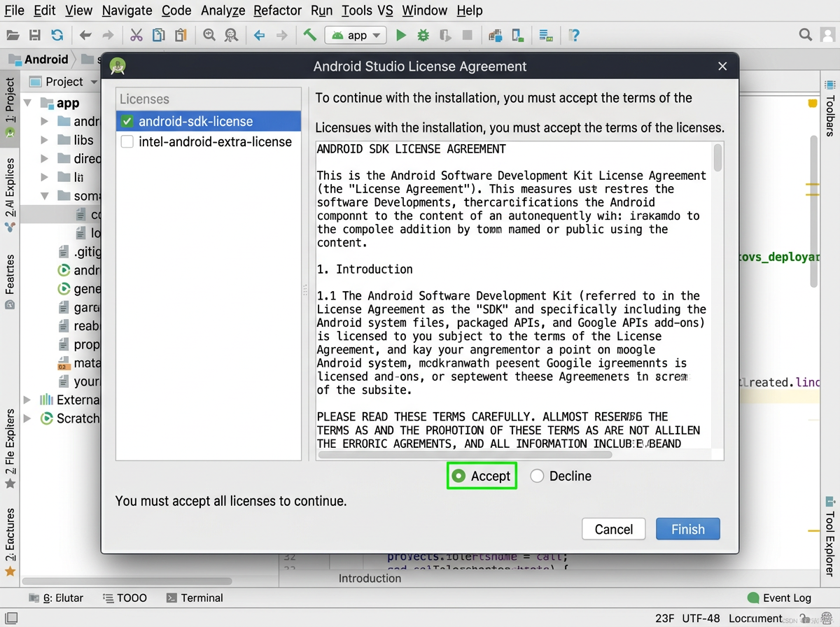Check the intel-android-extra-license checkbox

click(127, 141)
